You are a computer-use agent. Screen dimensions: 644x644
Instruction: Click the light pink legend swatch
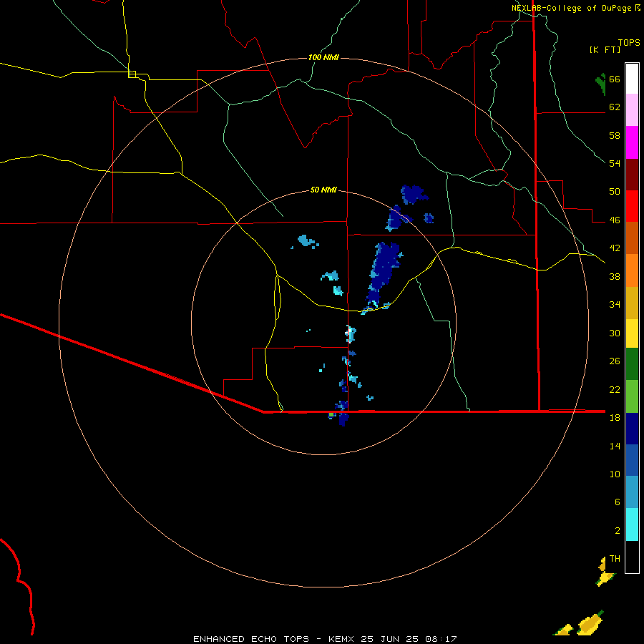(x=632, y=110)
